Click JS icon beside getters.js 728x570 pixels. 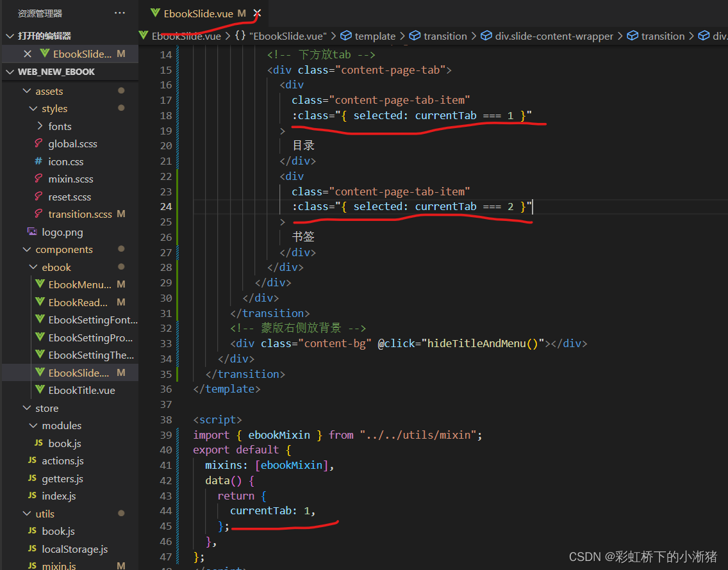click(x=32, y=478)
